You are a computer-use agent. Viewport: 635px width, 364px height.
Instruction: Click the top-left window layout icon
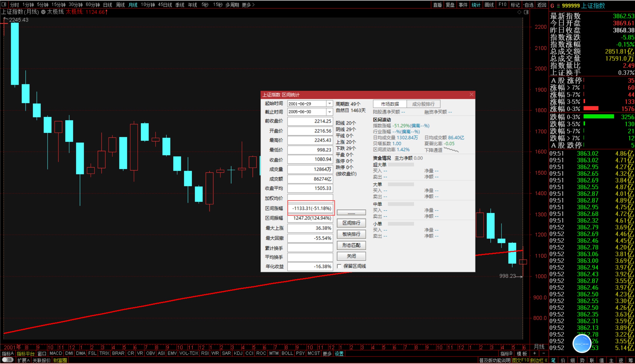[4, 4]
